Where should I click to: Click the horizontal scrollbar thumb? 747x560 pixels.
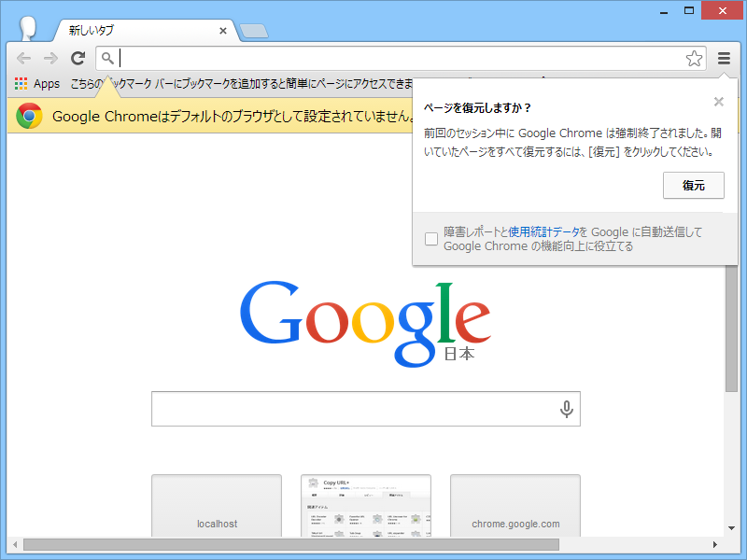tap(291, 544)
